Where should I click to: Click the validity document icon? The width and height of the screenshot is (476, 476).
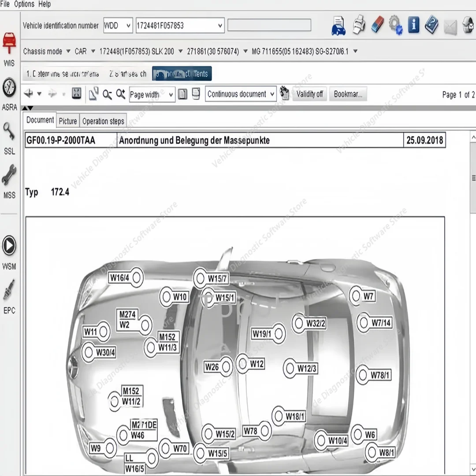tap(284, 93)
